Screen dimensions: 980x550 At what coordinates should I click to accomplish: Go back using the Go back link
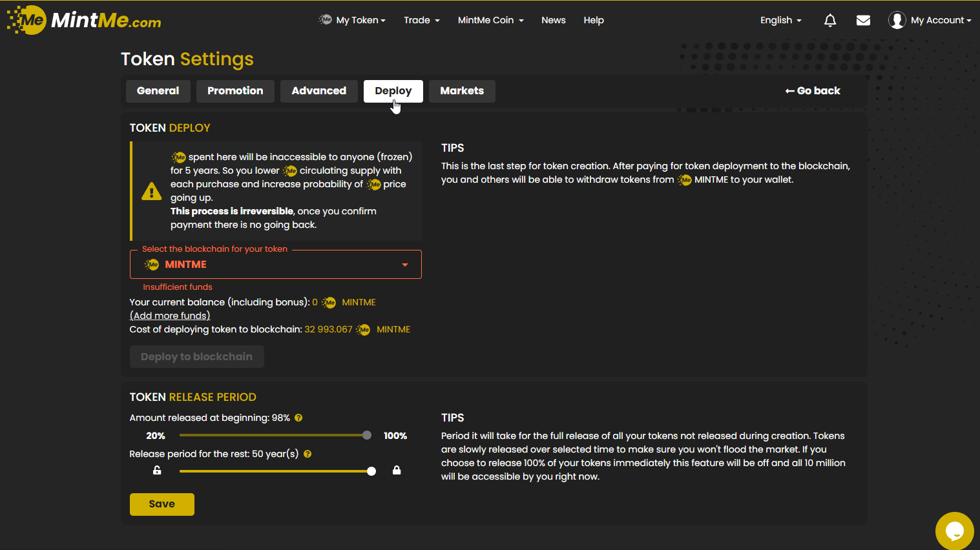813,91
